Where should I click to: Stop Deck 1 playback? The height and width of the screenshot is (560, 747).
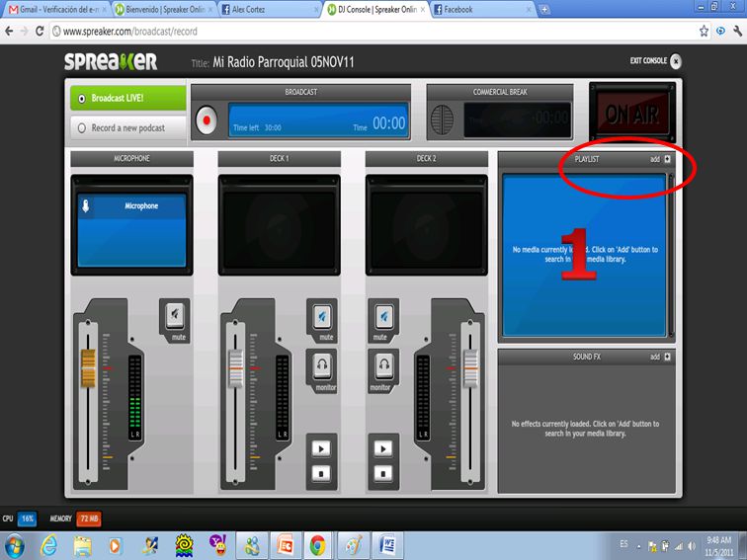tap(321, 474)
